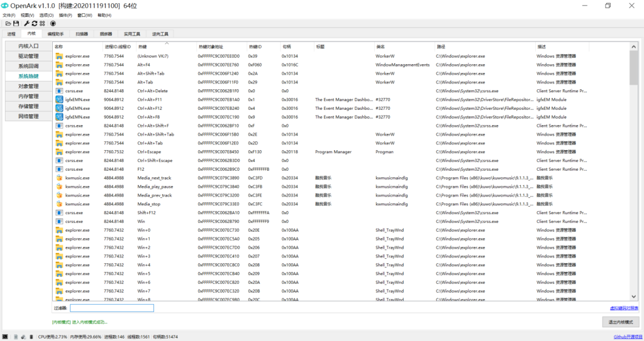Image resolution: width=644 pixels, height=341 pixels.
Task: Click the csrss.exe icon for Ctrl+Alt+Delete
Action: [59, 91]
